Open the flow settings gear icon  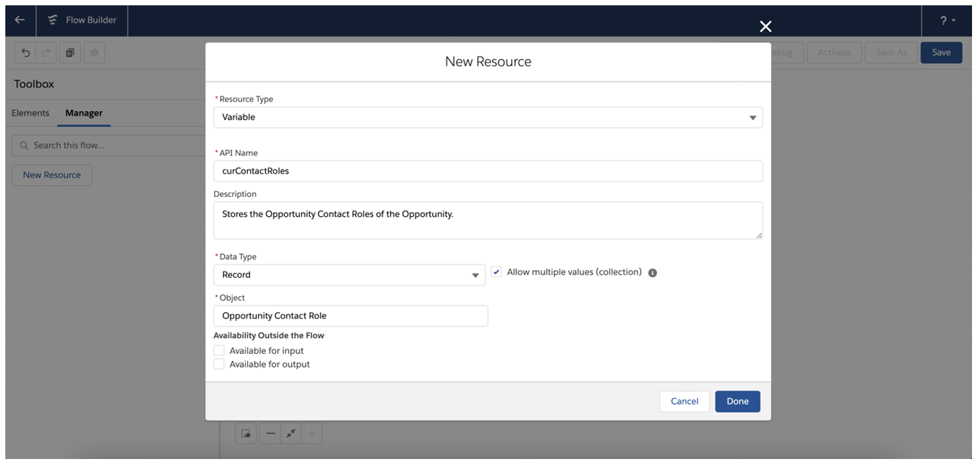(x=94, y=53)
